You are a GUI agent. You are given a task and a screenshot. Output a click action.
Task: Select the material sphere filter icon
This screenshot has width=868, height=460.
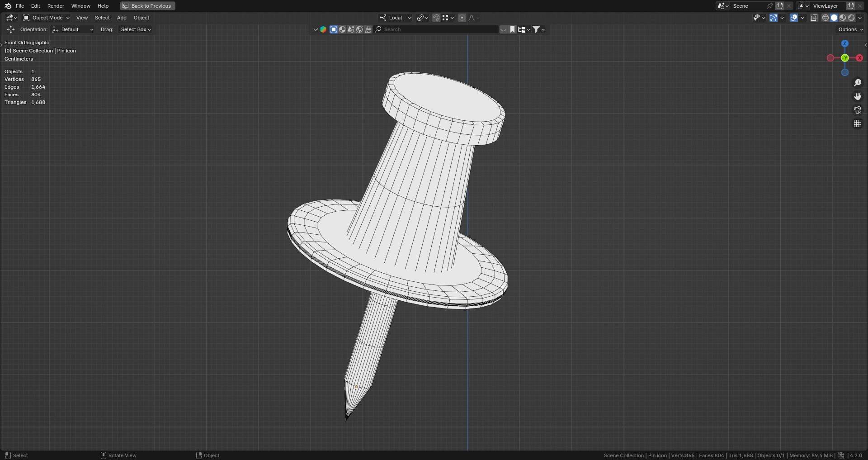pyautogui.click(x=342, y=29)
